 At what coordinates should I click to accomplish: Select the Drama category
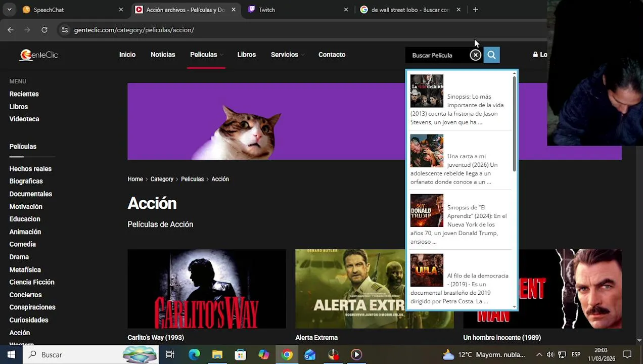pos(19,257)
